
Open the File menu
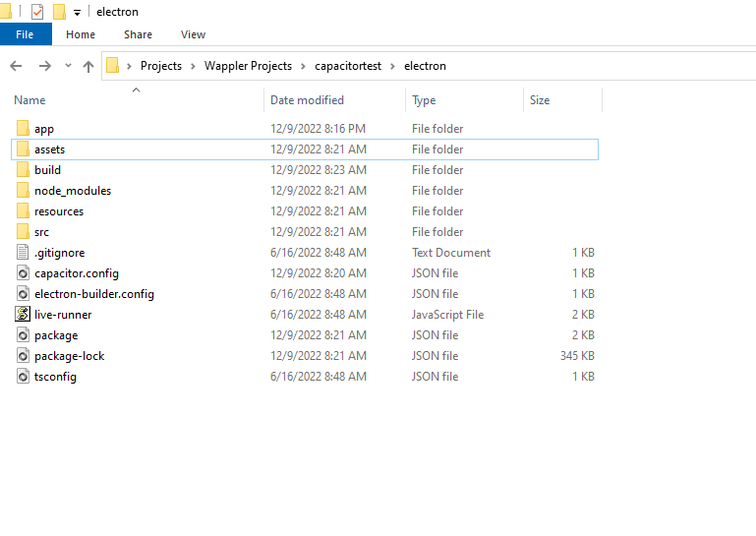pos(26,34)
